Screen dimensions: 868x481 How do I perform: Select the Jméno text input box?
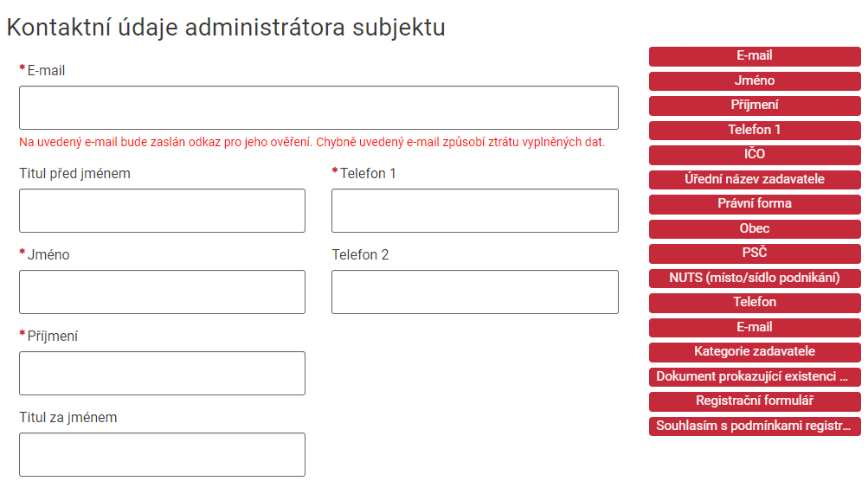162,292
